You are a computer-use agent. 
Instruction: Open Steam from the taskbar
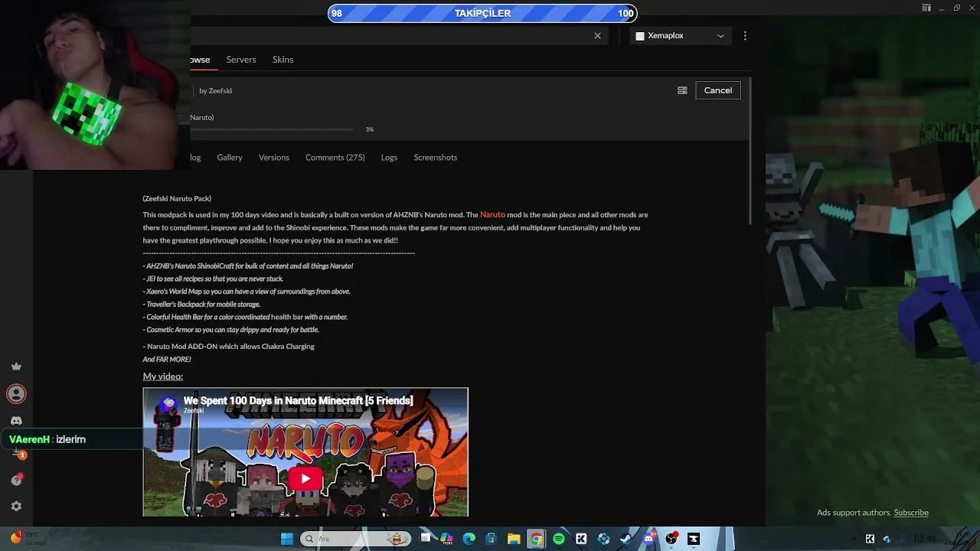(x=626, y=539)
